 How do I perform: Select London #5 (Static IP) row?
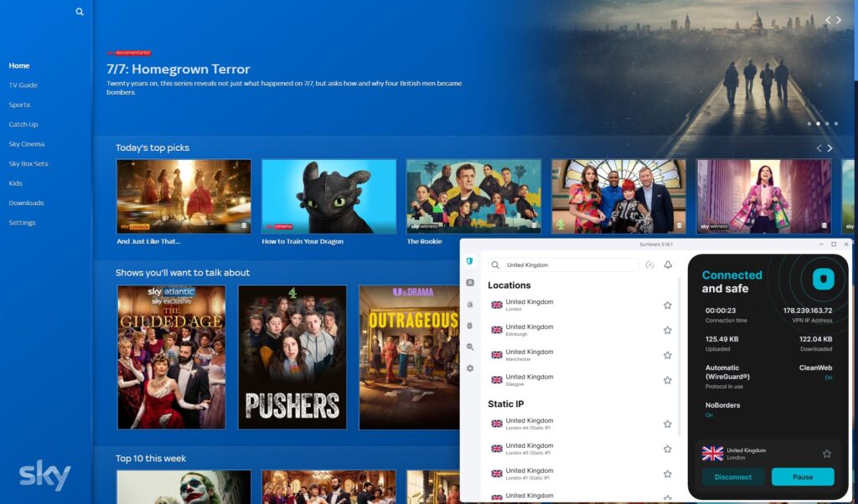pos(581,449)
